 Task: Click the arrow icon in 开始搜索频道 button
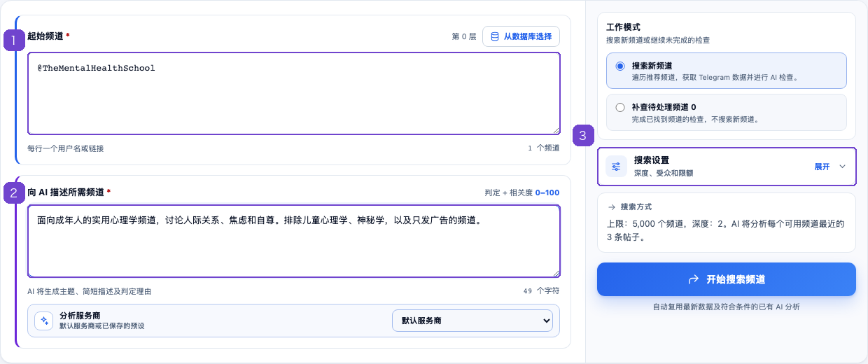point(694,279)
